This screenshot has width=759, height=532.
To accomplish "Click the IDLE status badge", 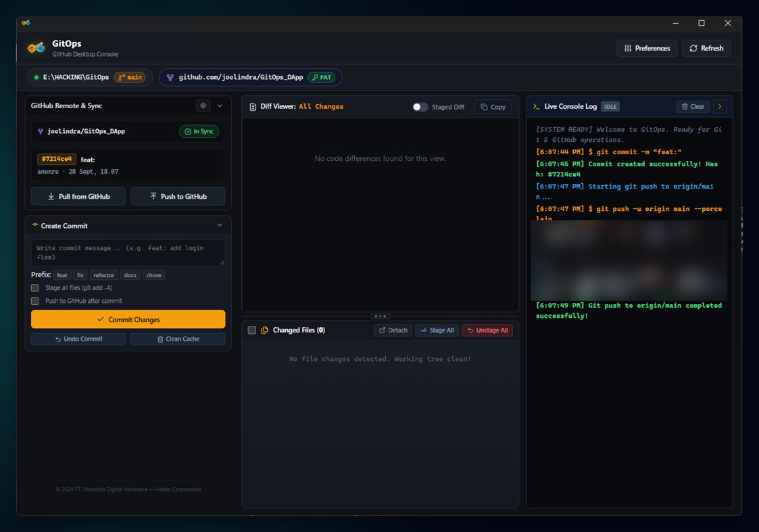I will tap(610, 107).
